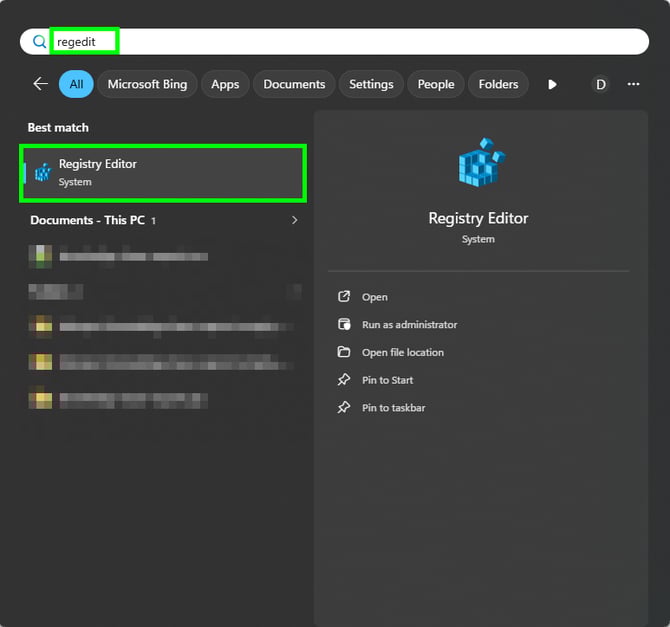670x627 pixels.
Task: Click the Run as administrator shield icon
Action: click(x=344, y=324)
